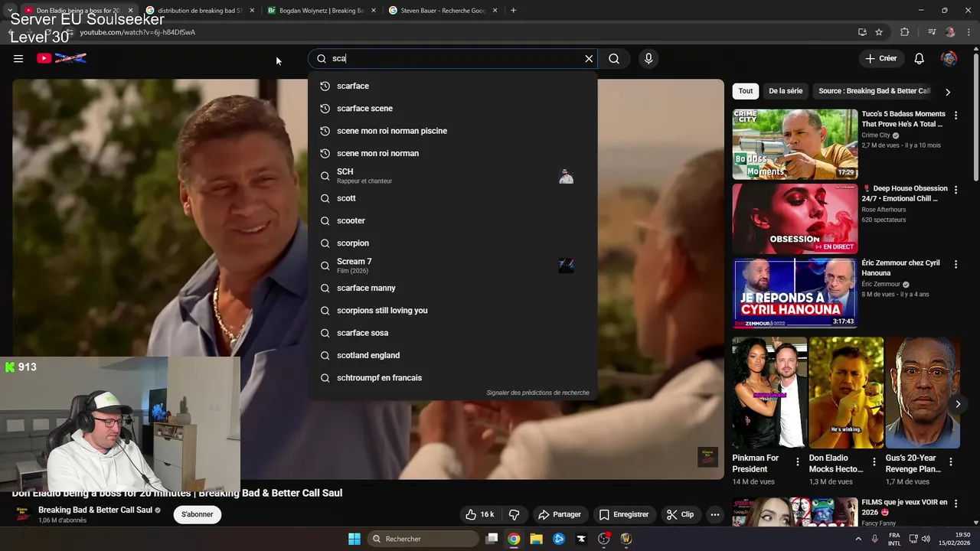The width and height of the screenshot is (980, 551).
Task: Open Deep House Obsession live thumbnail
Action: 795,218
